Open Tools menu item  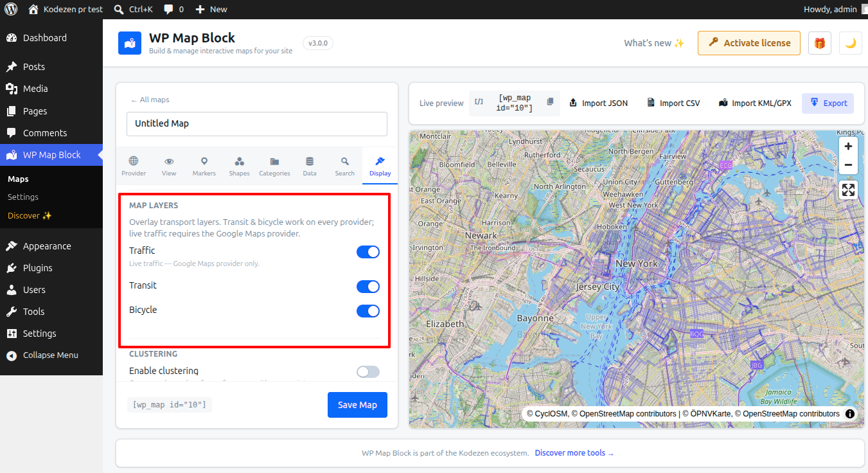(x=51, y=312)
